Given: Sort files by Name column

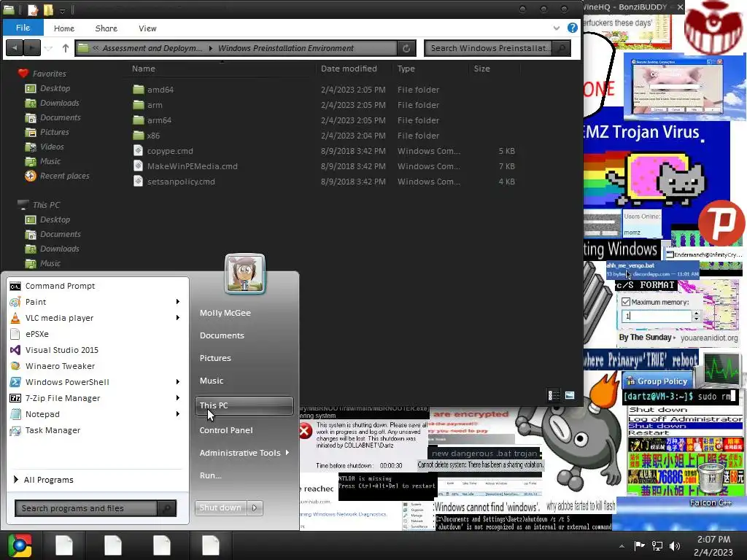Looking at the screenshot, I should pos(144,69).
